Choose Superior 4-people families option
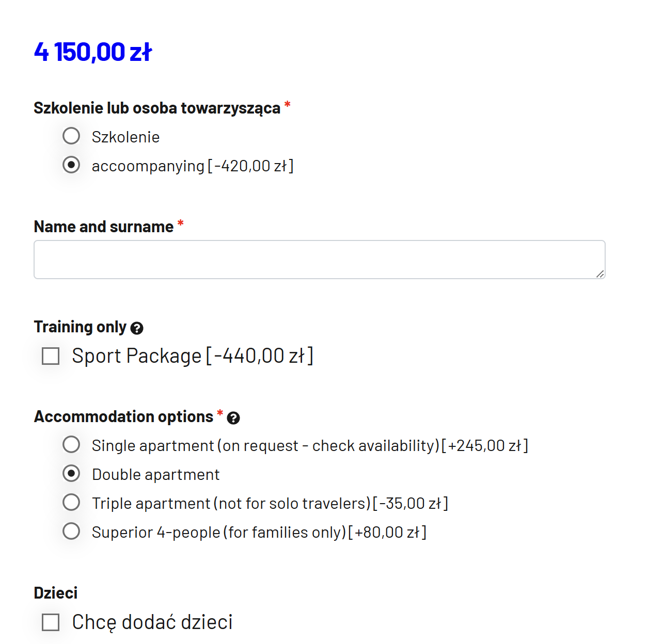The height and width of the screenshot is (644, 648). point(71,532)
